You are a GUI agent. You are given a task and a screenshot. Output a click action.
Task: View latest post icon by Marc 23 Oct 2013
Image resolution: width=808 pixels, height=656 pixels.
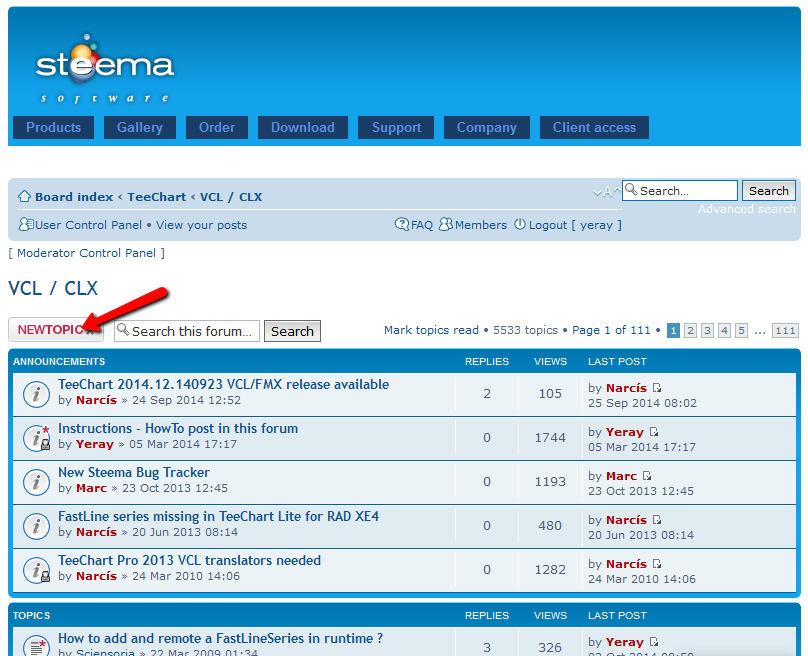pos(647,476)
